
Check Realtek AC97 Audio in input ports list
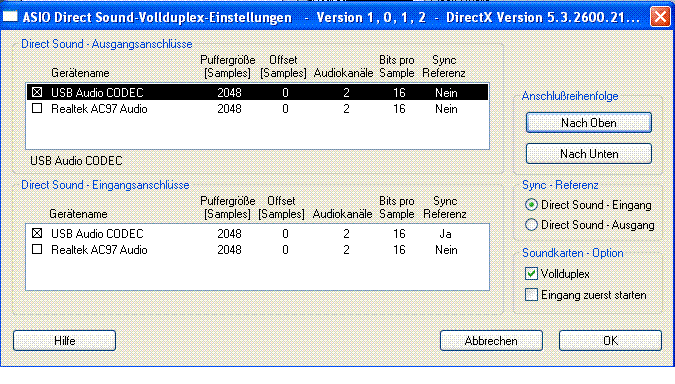37,249
